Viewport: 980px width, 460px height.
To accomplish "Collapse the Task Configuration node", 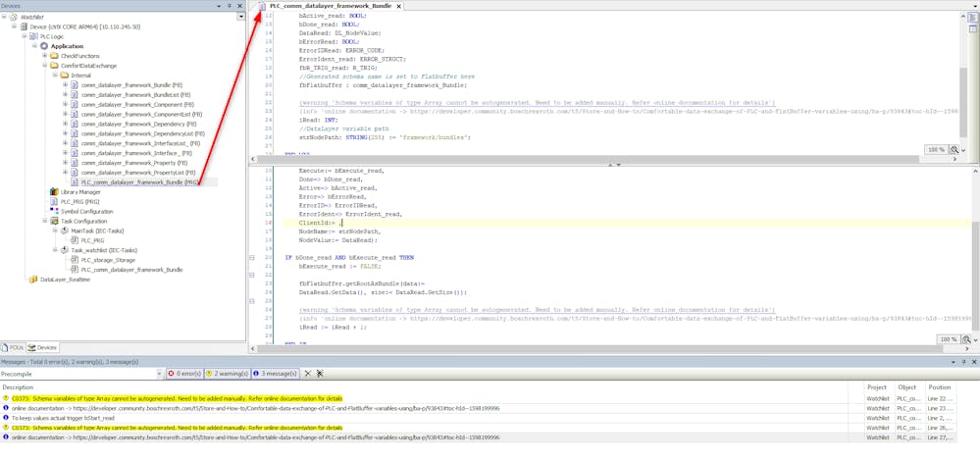I will [x=45, y=222].
